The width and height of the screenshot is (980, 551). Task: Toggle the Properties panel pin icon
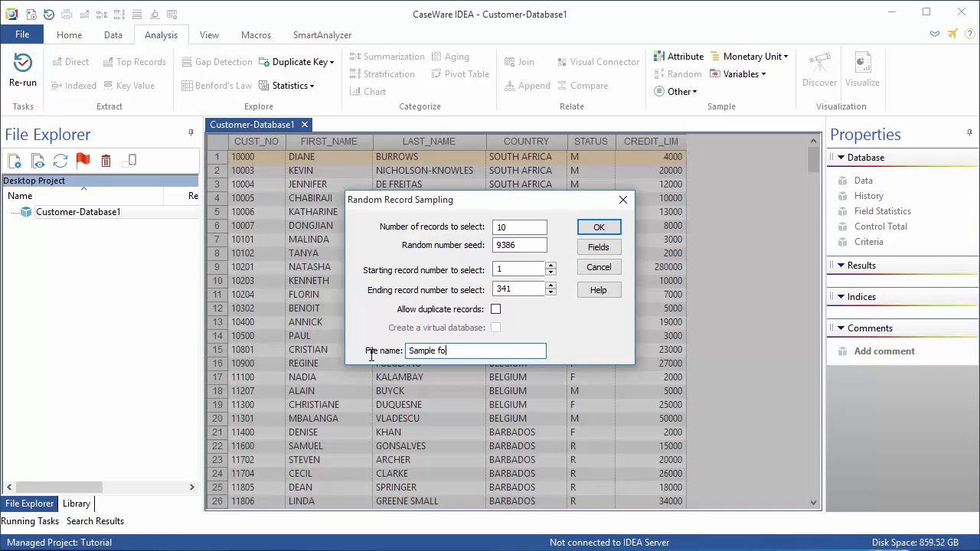(969, 133)
